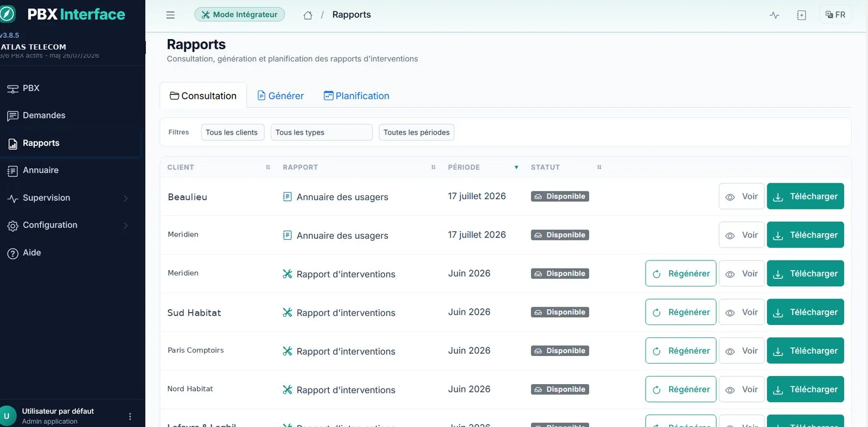This screenshot has width=868, height=427.
Task: Click the Rapports breadcrumb text
Action: (352, 15)
